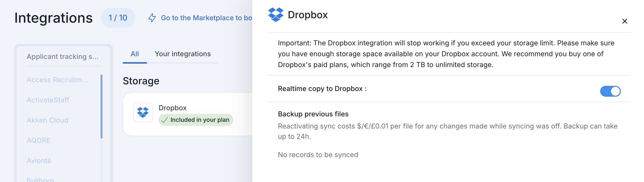The width and height of the screenshot is (644, 182).
Task: Select ActivateStaff in the sidebar list
Action: tap(48, 100)
